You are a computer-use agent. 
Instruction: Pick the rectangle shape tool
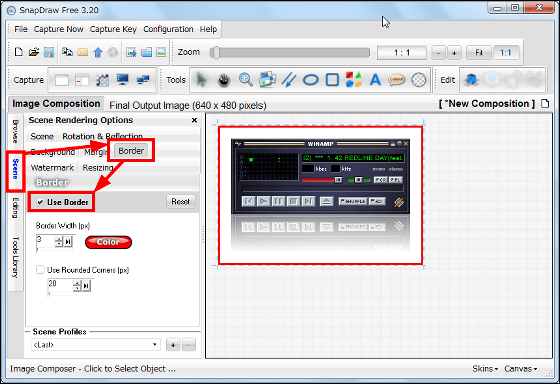click(x=332, y=80)
